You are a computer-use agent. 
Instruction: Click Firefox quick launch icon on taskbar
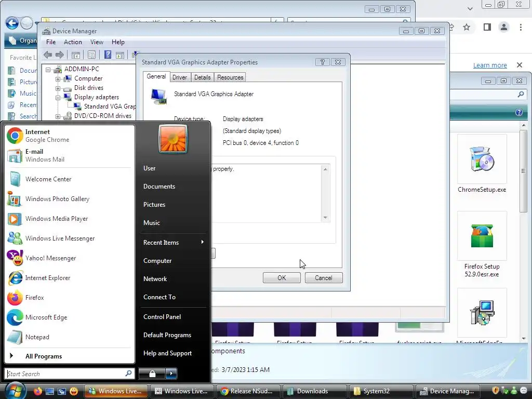click(x=37, y=391)
